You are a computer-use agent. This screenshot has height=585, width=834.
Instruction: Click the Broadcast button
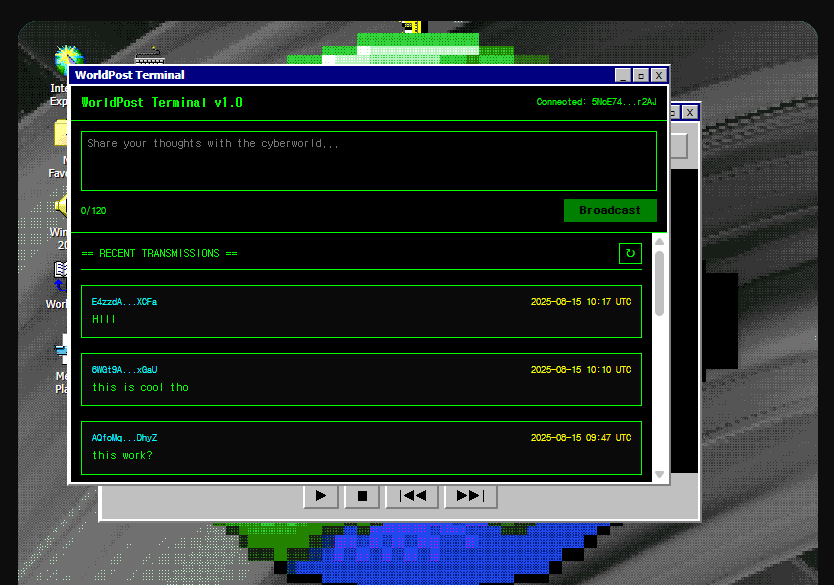(610, 211)
